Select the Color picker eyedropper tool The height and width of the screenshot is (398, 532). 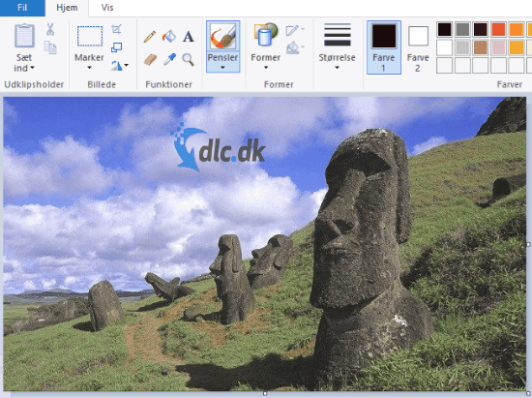click(169, 59)
